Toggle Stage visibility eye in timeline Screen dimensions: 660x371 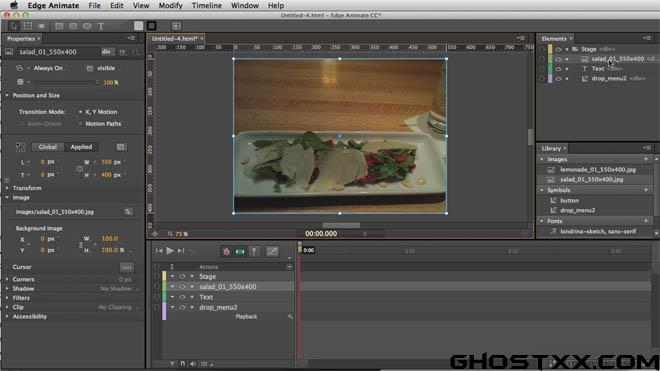(182, 277)
